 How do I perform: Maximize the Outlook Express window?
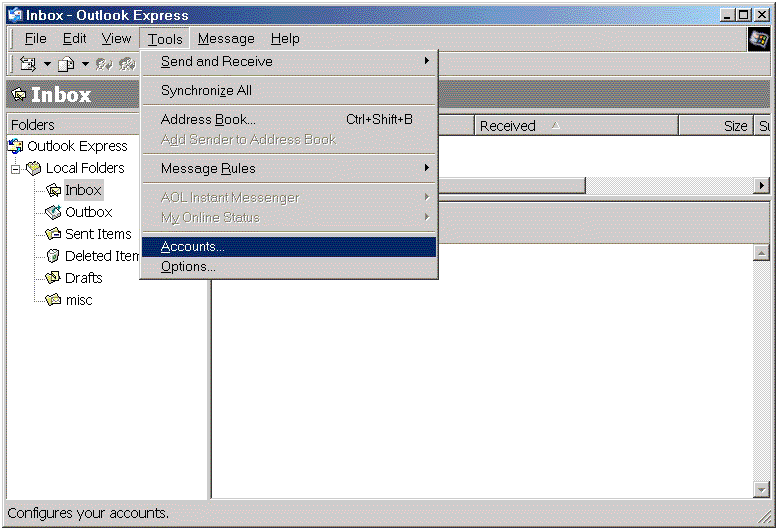click(x=743, y=15)
